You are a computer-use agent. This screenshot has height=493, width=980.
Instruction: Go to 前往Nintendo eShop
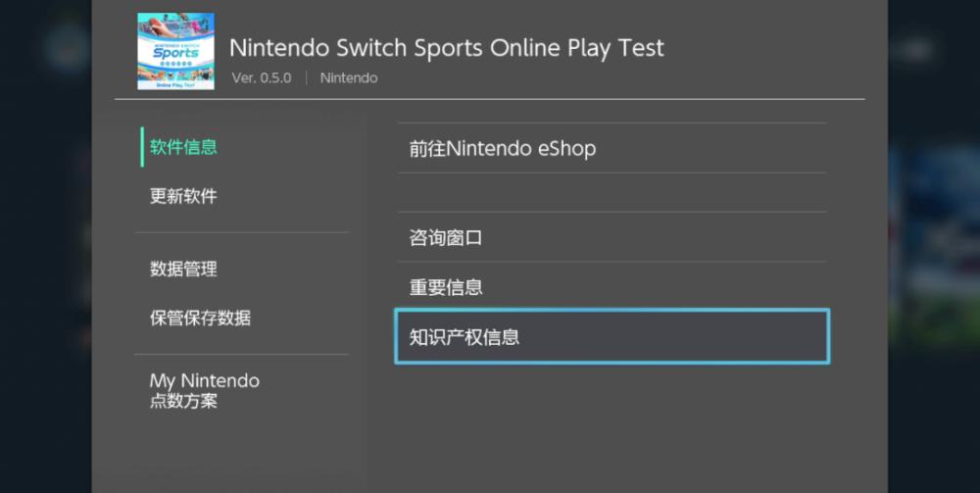click(612, 148)
